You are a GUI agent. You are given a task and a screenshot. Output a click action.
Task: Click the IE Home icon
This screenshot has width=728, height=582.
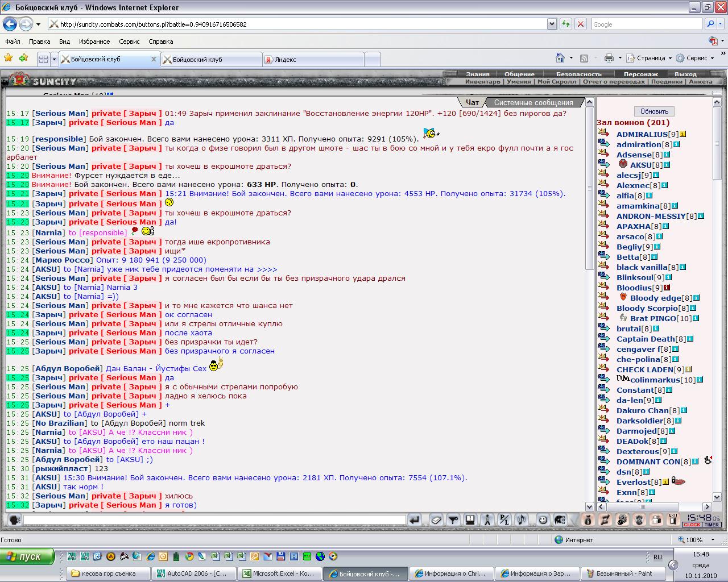pyautogui.click(x=560, y=58)
